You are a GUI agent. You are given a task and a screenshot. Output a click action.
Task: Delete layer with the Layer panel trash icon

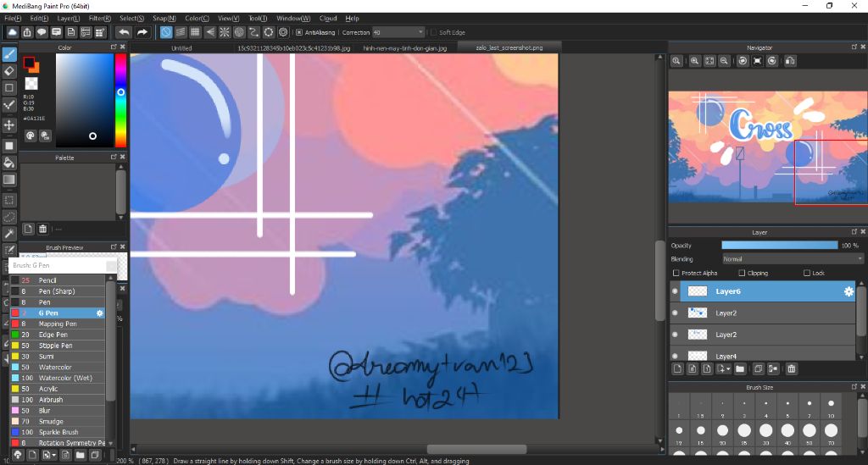click(x=792, y=368)
